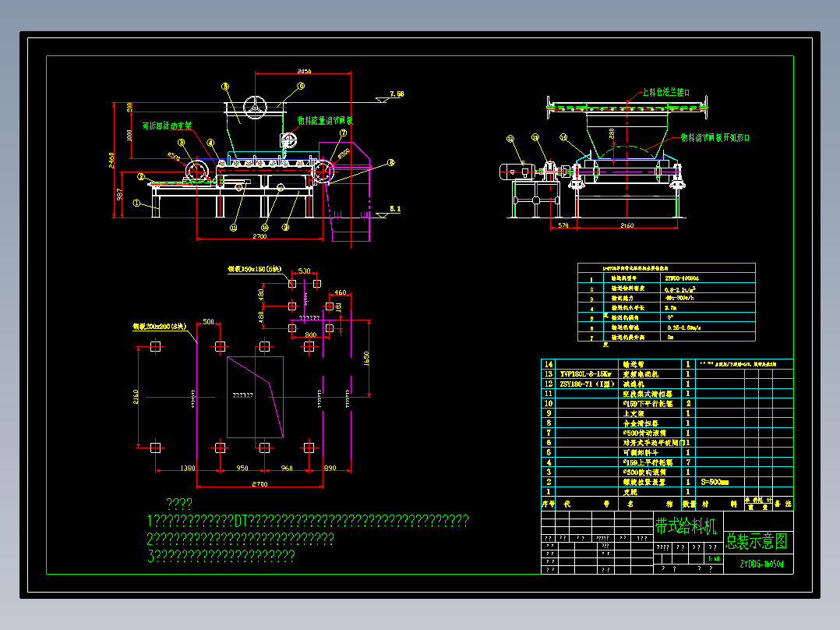Screen dimensions: 840x630
Task: Pick the green label 物料流量调节闸板
Action: point(325,121)
